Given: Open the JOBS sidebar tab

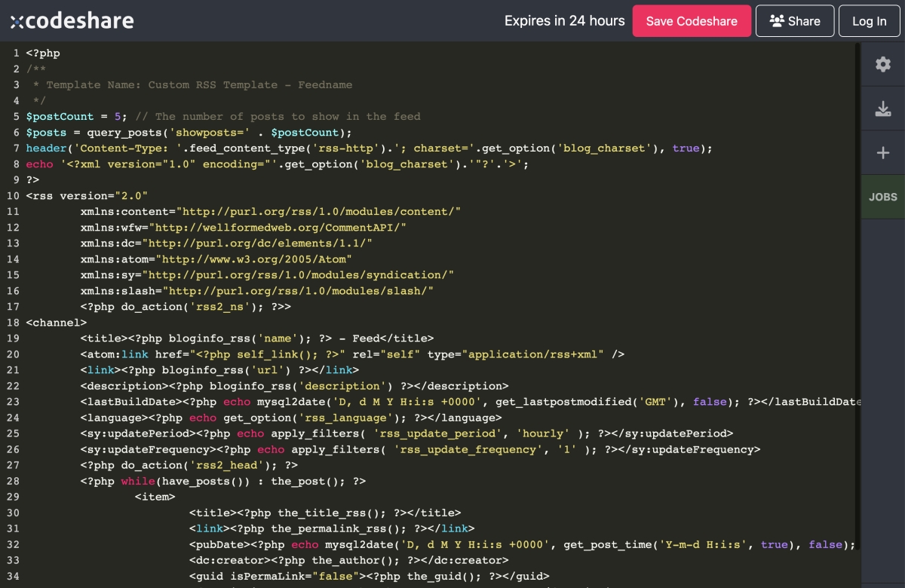Looking at the screenshot, I should pos(882,197).
